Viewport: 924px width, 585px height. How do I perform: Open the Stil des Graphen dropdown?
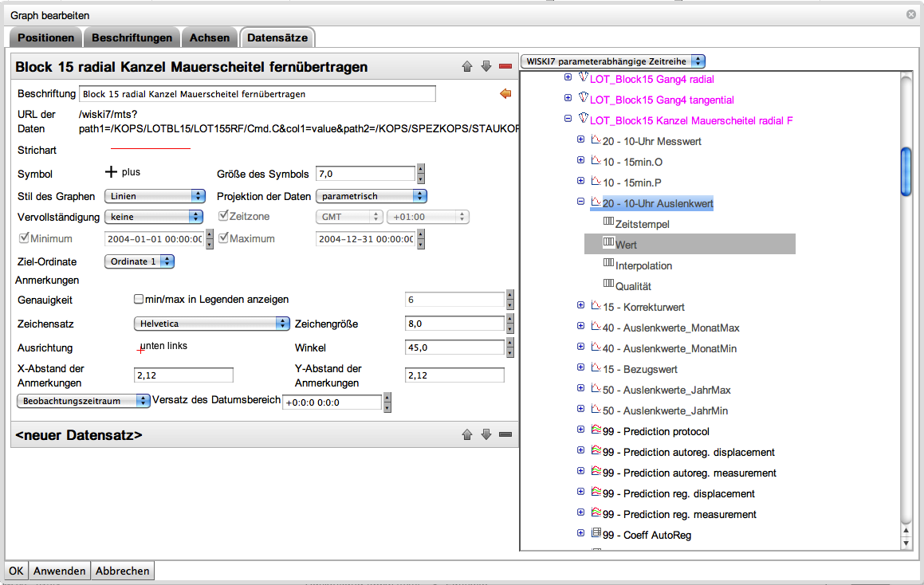coord(155,196)
